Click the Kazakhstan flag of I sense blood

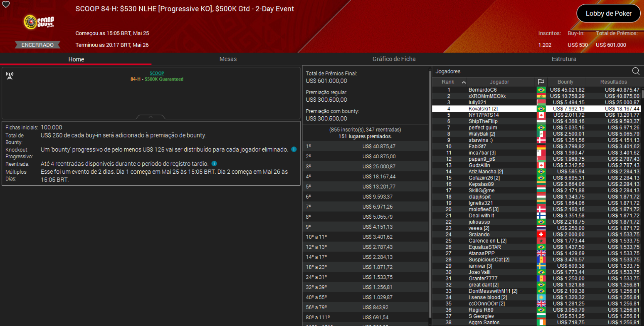click(541, 297)
